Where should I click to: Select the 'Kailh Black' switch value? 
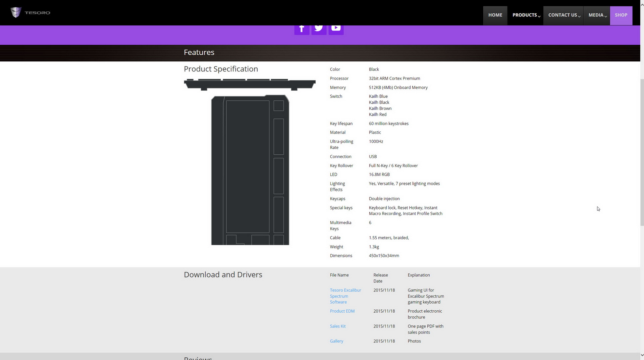pyautogui.click(x=379, y=102)
